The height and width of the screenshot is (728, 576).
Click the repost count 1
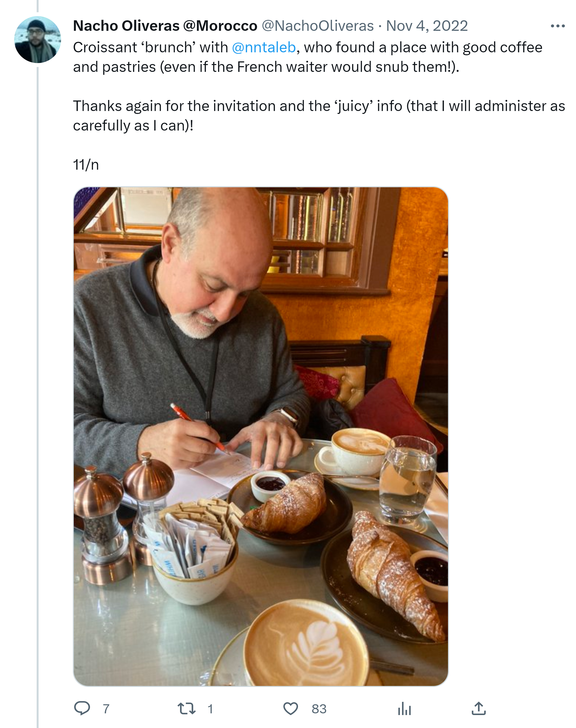click(x=210, y=708)
